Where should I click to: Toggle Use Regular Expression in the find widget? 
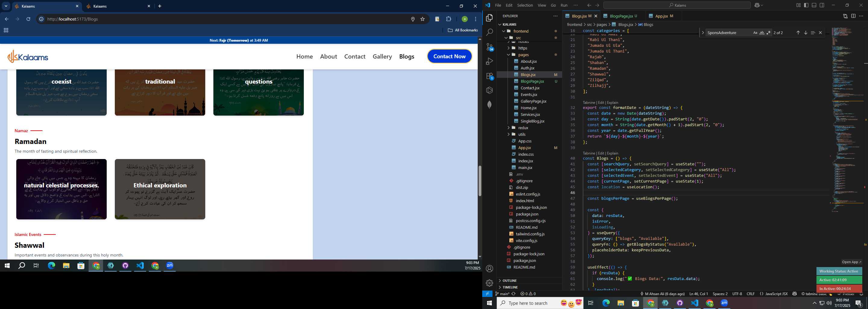(769, 33)
